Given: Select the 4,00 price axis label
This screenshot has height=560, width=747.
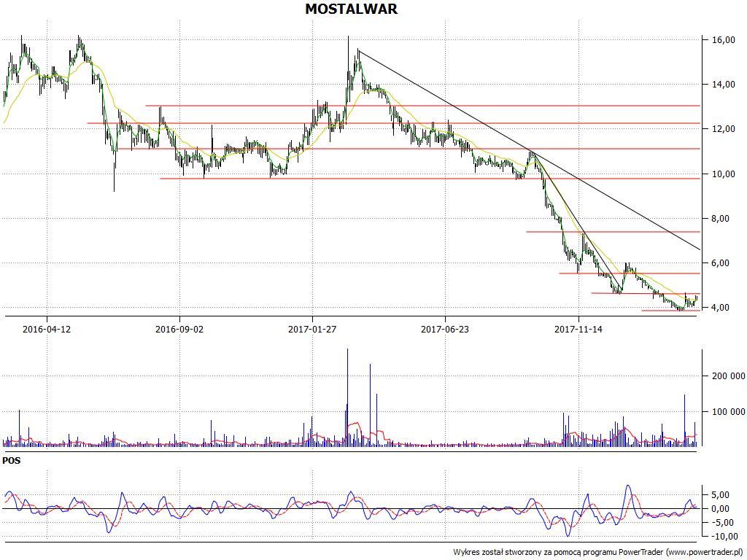Looking at the screenshot, I should point(720,308).
